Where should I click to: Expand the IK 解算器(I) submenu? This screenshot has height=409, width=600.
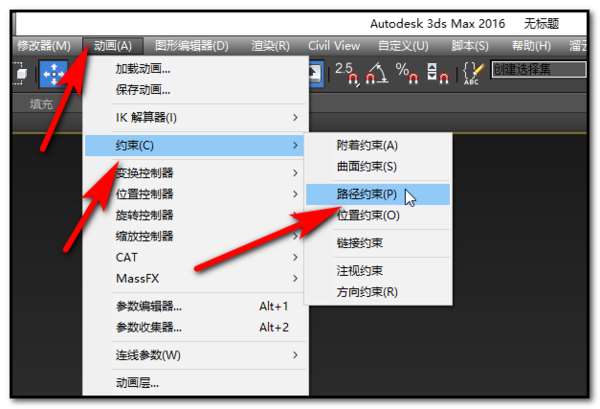tap(195, 117)
